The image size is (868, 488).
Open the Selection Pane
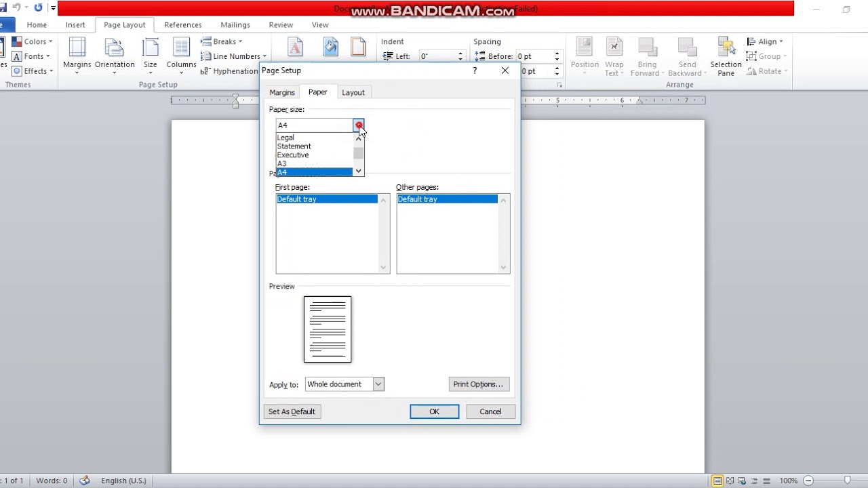[x=726, y=57]
